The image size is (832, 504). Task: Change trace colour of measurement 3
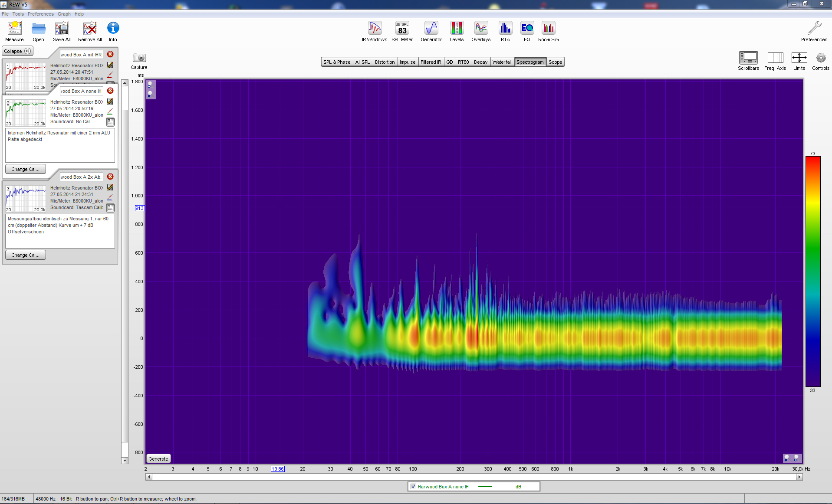coord(110,197)
